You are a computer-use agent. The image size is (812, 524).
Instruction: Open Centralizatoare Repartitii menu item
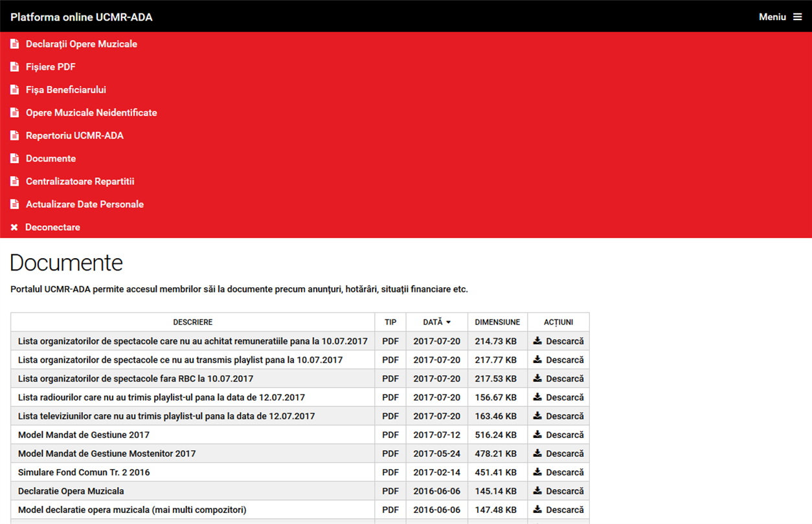point(80,182)
